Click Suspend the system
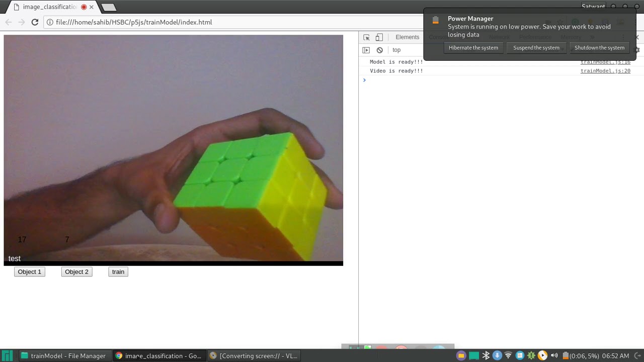Viewport: 644px width, 362px height. [x=536, y=48]
